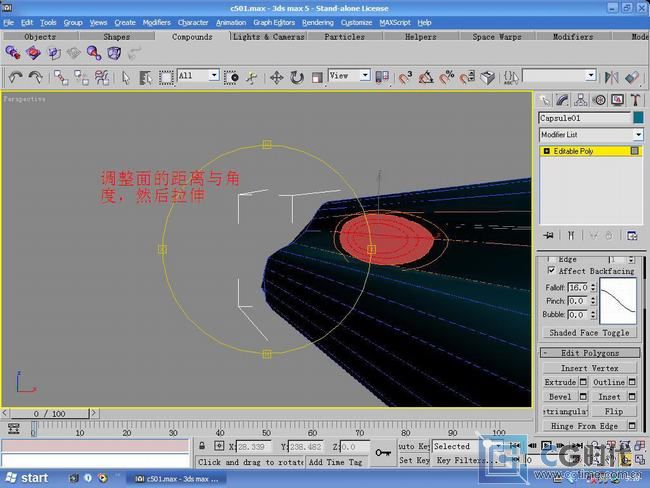Toggle the Set Key mode key icon

(x=383, y=453)
